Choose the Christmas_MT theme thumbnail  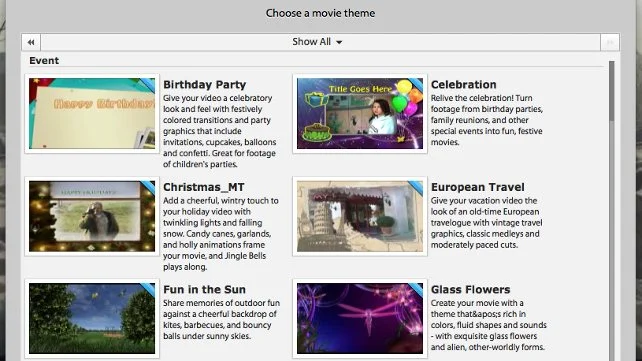(x=92, y=216)
